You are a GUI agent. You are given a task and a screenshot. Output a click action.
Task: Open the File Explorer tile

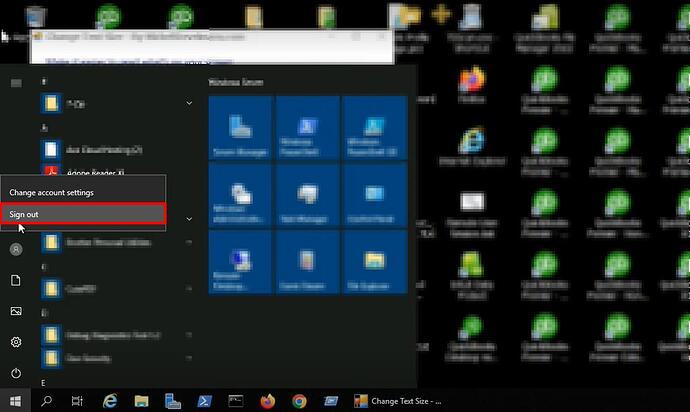pyautogui.click(x=373, y=262)
